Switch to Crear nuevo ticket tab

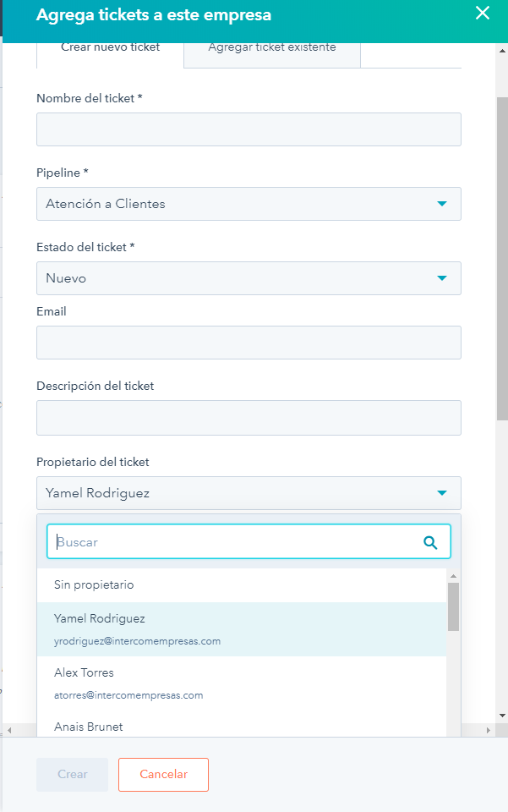[x=110, y=48]
